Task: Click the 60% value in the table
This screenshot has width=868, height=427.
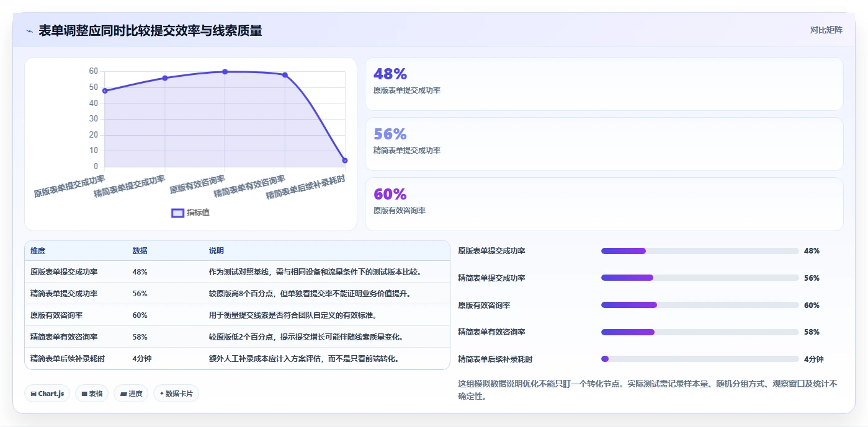Action: coord(140,315)
